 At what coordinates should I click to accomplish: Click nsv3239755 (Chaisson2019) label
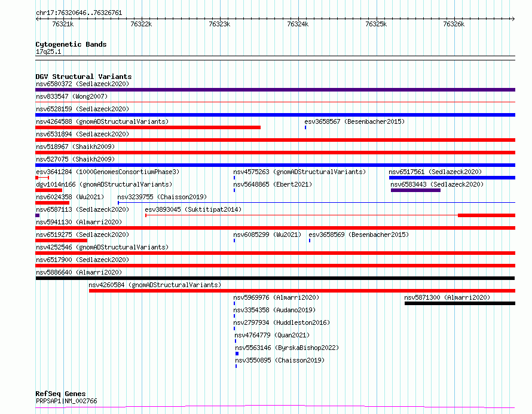tap(162, 197)
